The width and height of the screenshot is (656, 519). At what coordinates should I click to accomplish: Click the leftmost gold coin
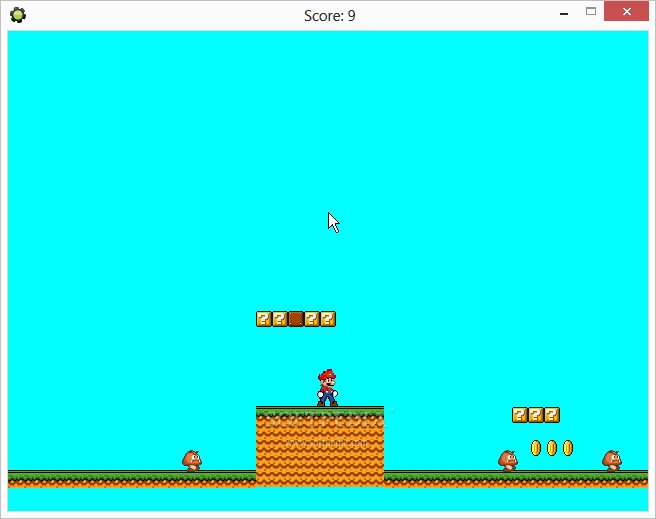pyautogui.click(x=536, y=448)
